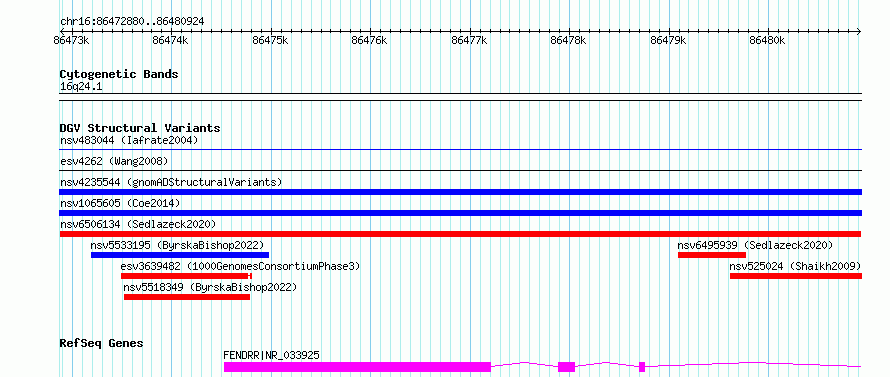Click the 86475k ruler tick label
Viewport: 890px width, 377px height.
point(271,40)
